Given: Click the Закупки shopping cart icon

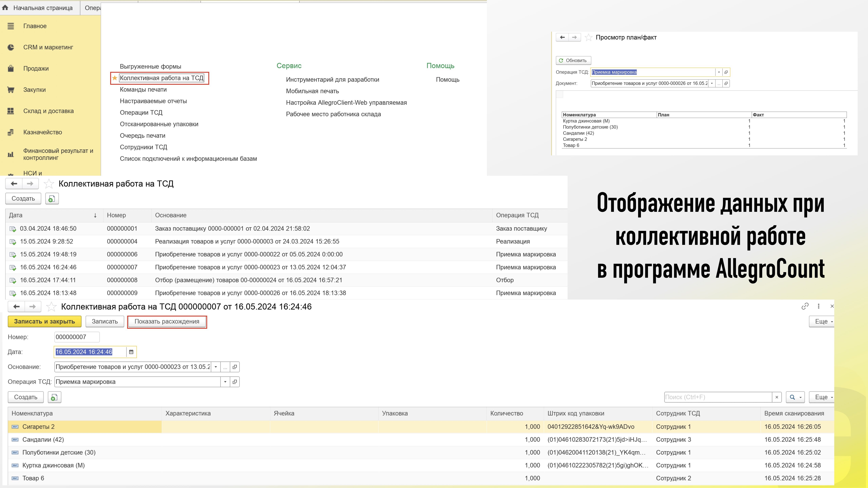Looking at the screenshot, I should click(11, 90).
